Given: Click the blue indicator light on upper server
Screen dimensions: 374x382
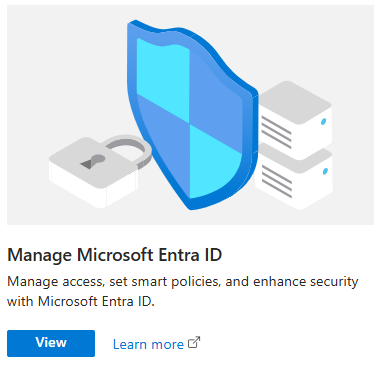Looking at the screenshot, I should click(x=323, y=121).
